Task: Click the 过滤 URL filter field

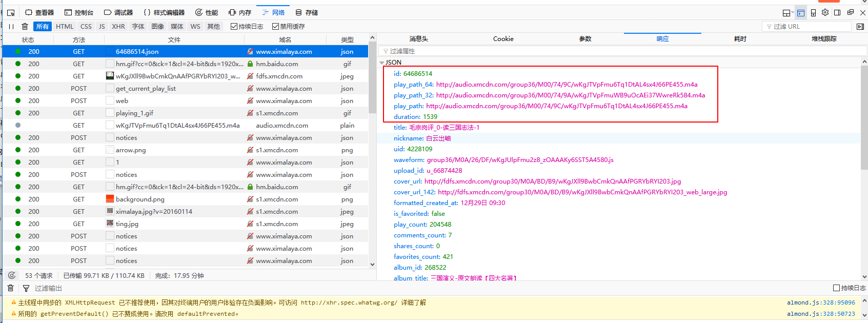Action: (807, 27)
